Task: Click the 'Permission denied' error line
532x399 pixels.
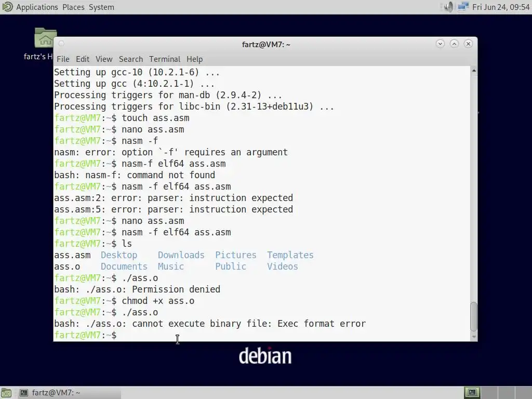Action: point(137,289)
